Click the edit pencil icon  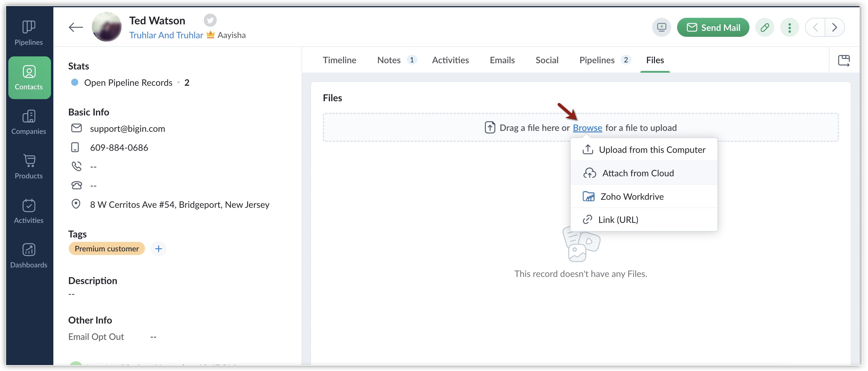coord(765,27)
